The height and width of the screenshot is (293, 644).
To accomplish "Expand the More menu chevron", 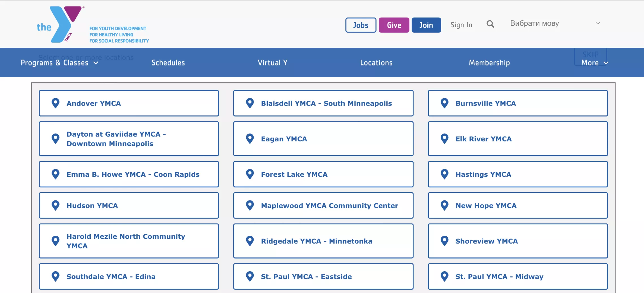I will pos(606,63).
